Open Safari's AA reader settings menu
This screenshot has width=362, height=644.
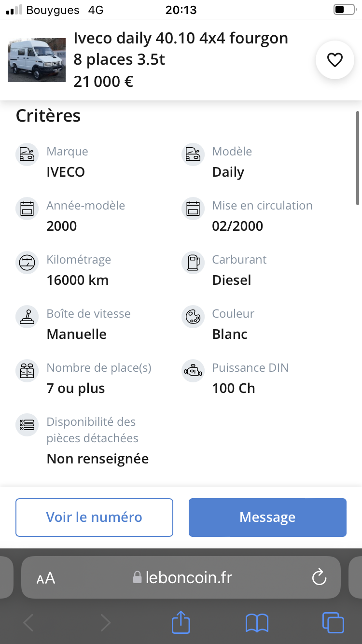coord(46,578)
